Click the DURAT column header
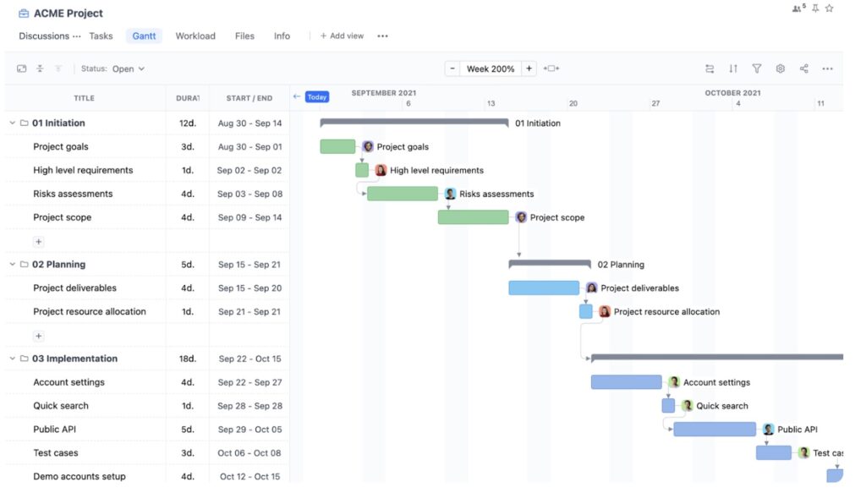This screenshot has width=866, height=504. pyautogui.click(x=188, y=98)
